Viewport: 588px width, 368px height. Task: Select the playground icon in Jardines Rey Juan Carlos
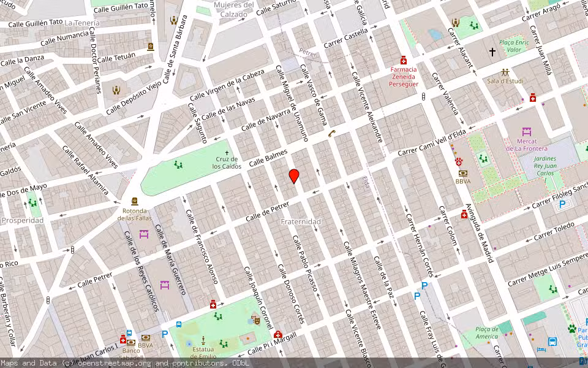[x=483, y=158]
